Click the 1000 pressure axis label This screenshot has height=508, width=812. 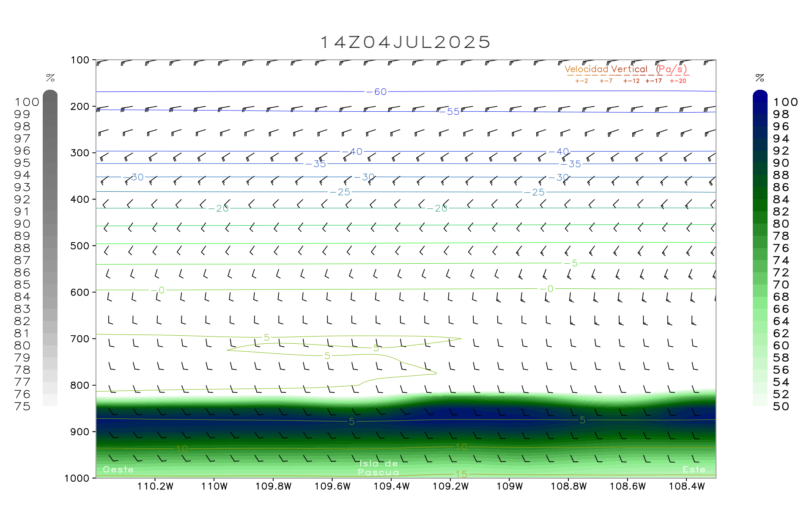click(77, 478)
